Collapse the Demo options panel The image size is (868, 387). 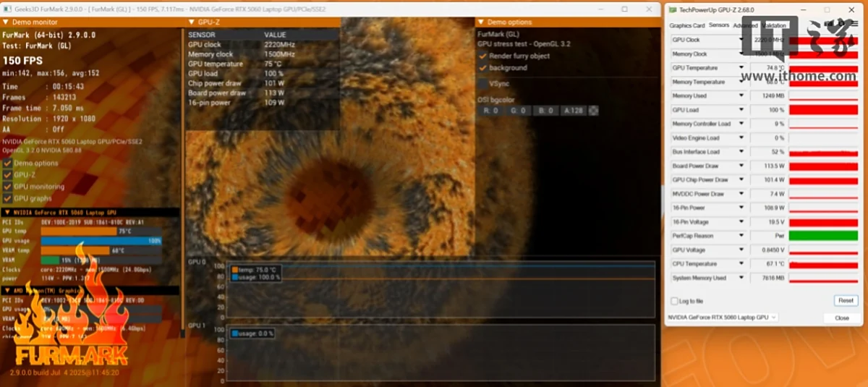480,22
